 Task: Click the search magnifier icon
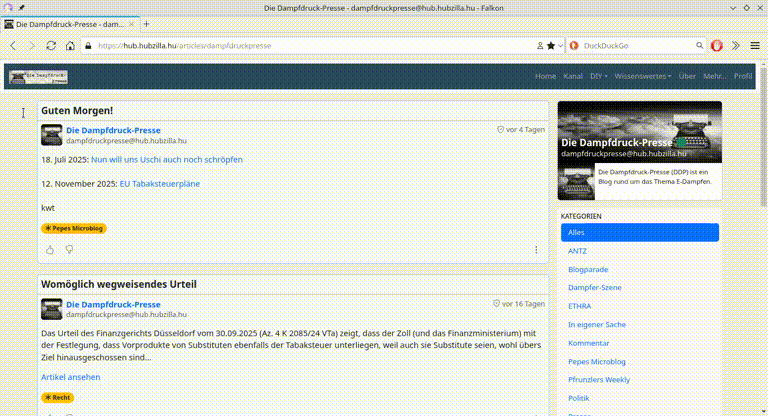click(x=699, y=46)
